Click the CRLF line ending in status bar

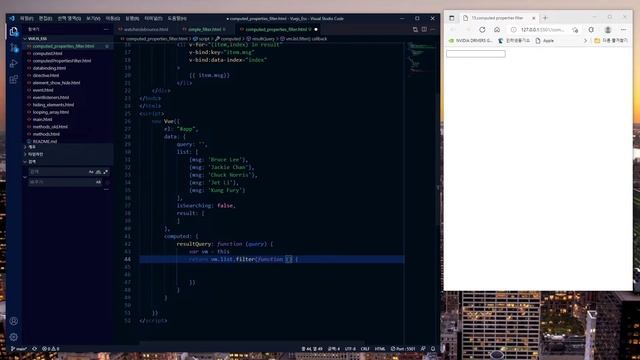(x=365, y=349)
